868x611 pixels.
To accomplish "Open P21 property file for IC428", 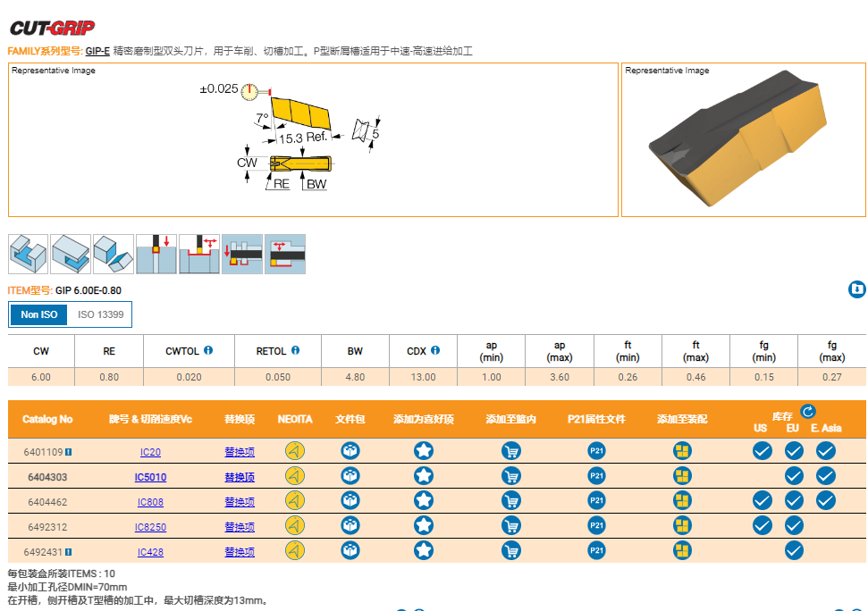I will point(597,551).
